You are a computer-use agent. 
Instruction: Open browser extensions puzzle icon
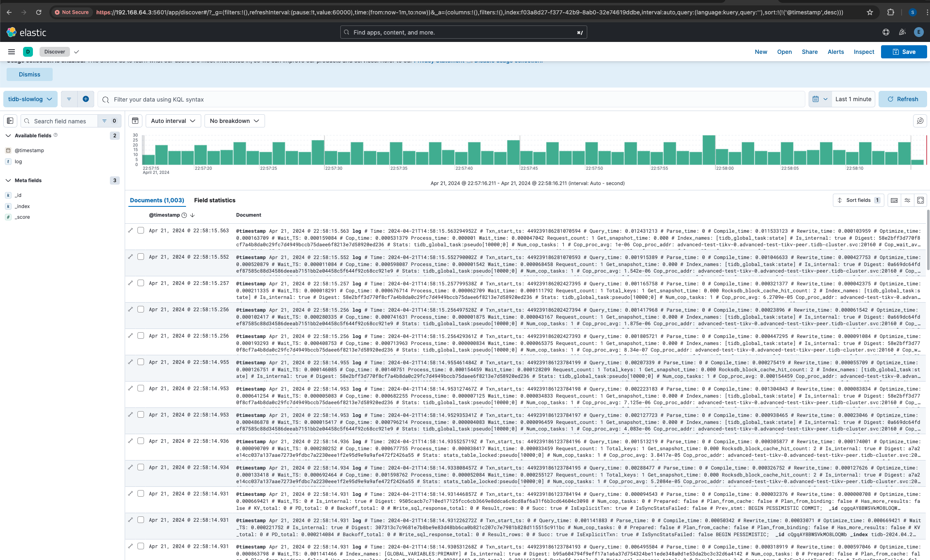coord(890,12)
